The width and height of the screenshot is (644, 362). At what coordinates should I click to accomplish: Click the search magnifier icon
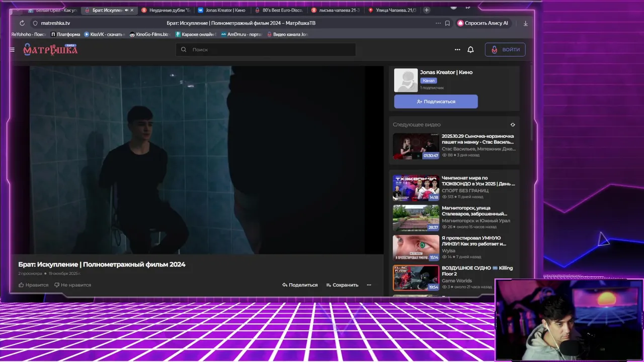coord(184,49)
